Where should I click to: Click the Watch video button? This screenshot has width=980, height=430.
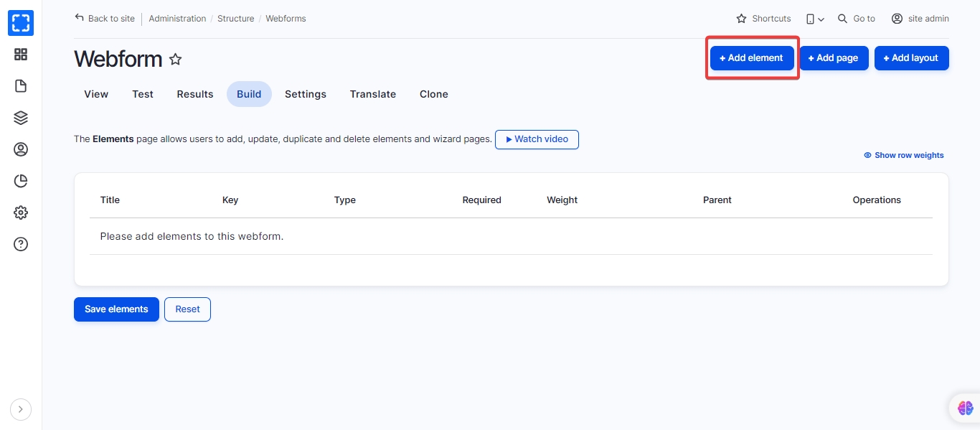(x=537, y=139)
